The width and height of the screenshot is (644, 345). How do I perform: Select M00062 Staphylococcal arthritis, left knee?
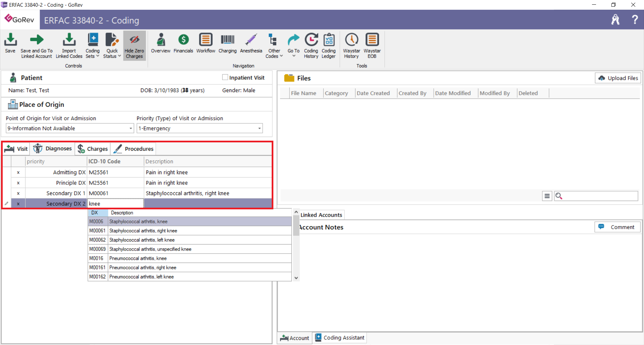coord(190,240)
